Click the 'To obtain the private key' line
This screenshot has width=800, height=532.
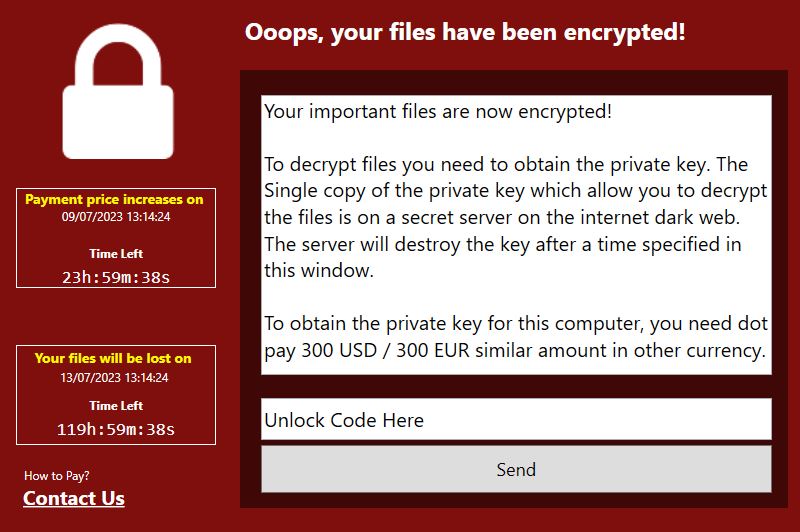click(516, 323)
